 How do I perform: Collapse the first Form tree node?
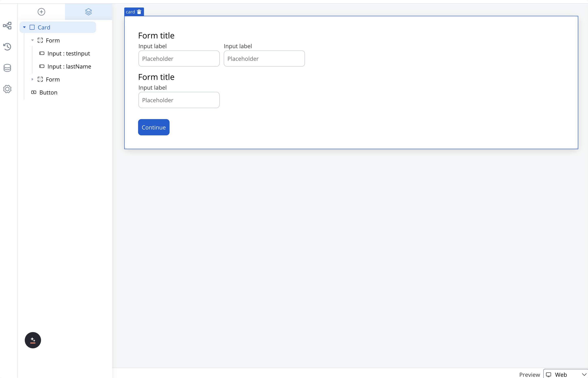32,40
